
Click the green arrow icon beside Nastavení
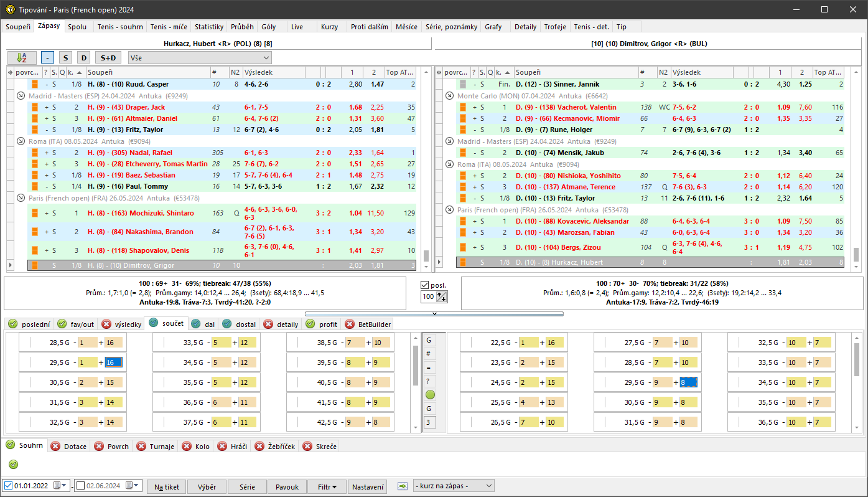(x=402, y=486)
